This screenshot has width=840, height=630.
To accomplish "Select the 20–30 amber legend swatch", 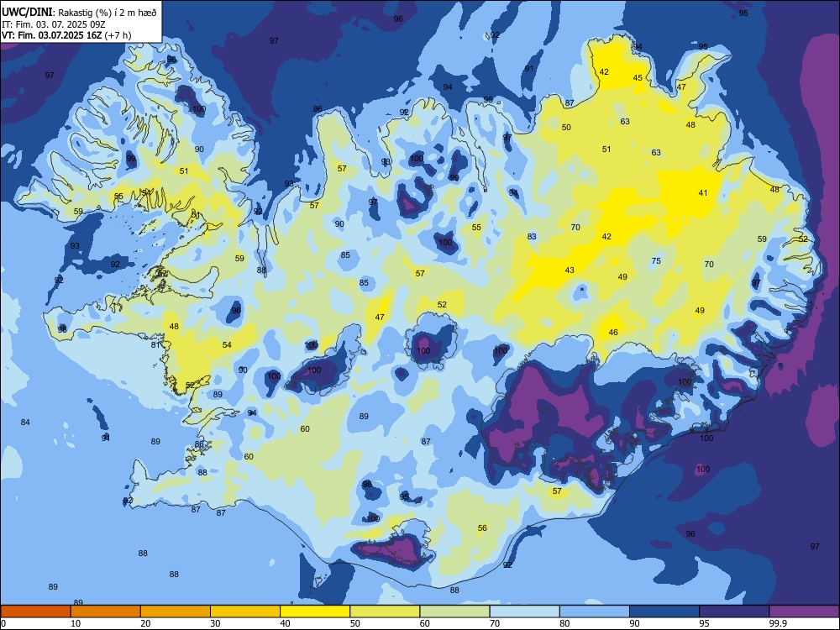I will (176, 612).
